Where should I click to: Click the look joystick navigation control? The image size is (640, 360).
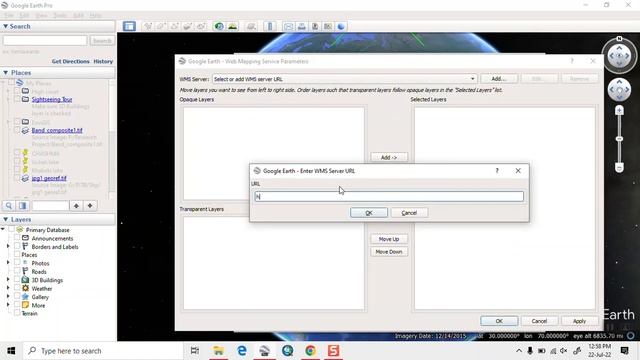[x=619, y=56]
